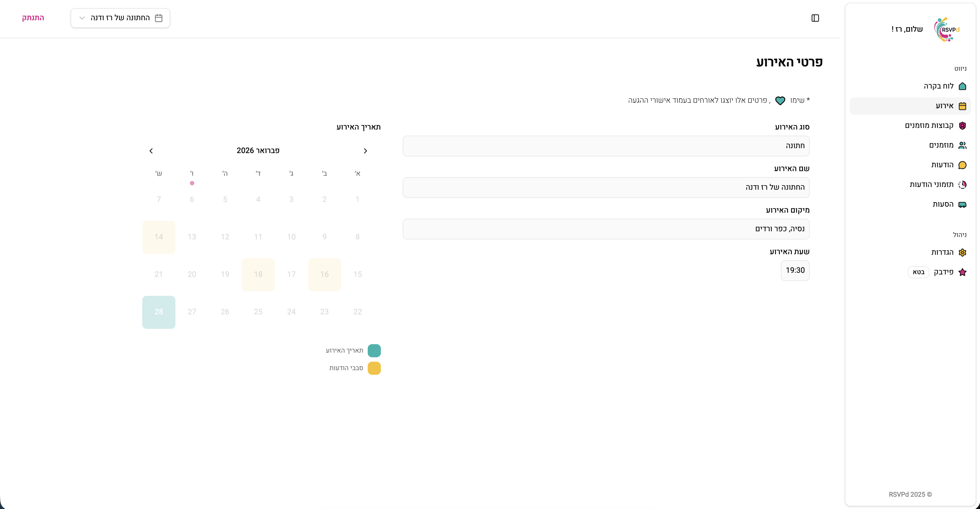
Task: Click the התנתק logout link
Action: (33, 18)
